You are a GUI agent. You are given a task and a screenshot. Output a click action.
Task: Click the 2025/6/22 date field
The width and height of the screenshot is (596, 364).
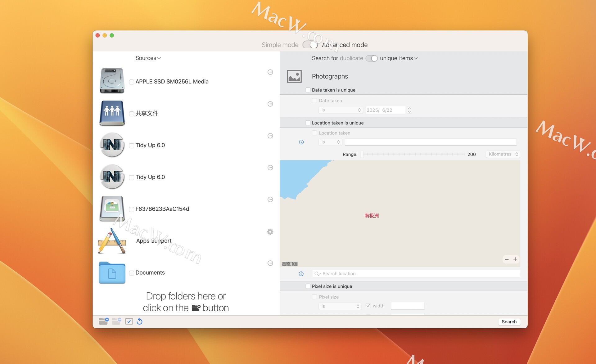(386, 110)
